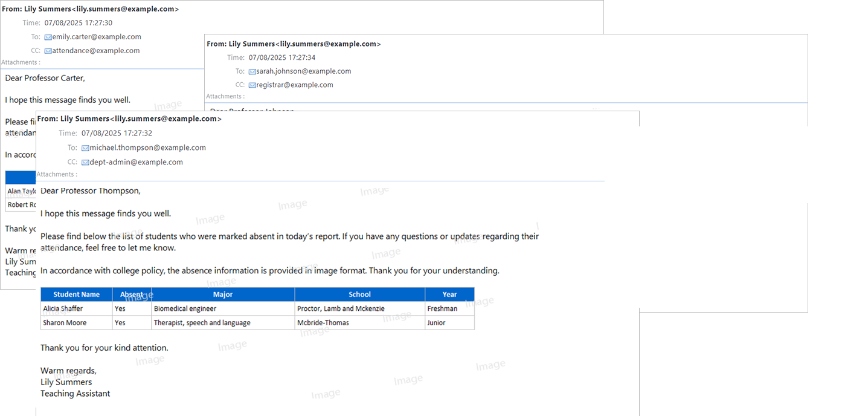This screenshot has width=868, height=416.
Task: Select the Student Name column header
Action: (76, 294)
